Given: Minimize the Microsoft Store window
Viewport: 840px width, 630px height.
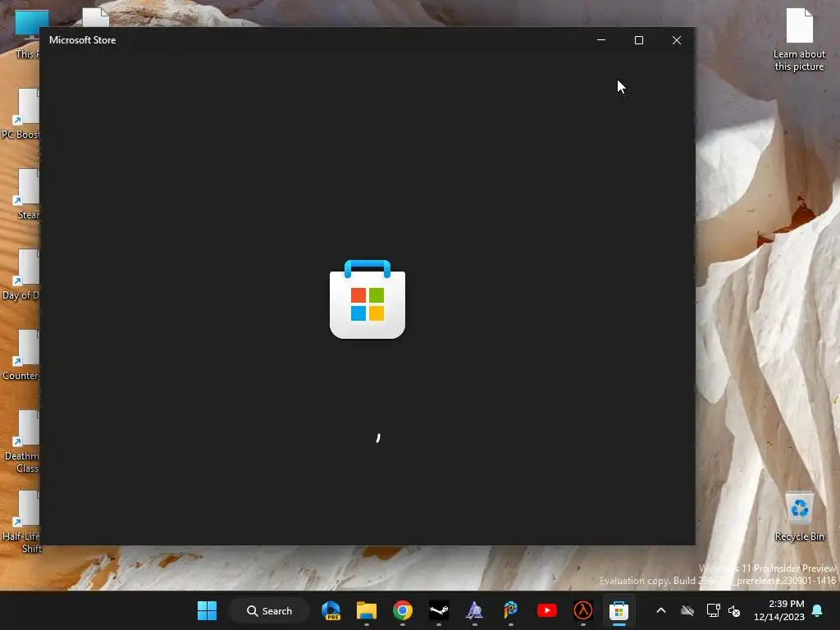Looking at the screenshot, I should [x=601, y=40].
